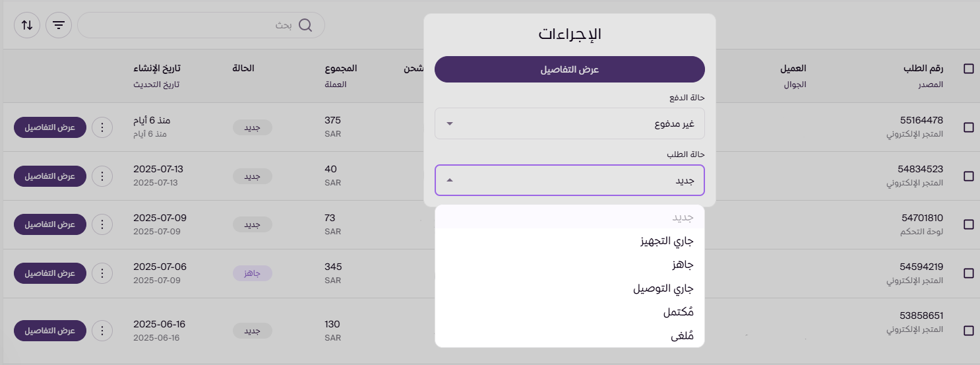980x365 pixels.
Task: Choose جاري التجهيز from status list
Action: point(667,241)
